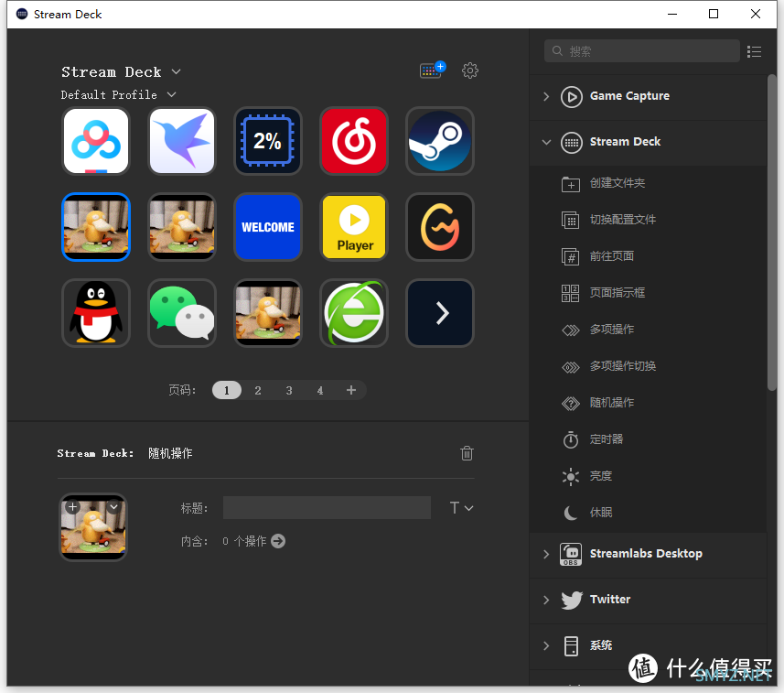Open the contained actions arrow button
This screenshot has width=784, height=693.
(x=278, y=541)
